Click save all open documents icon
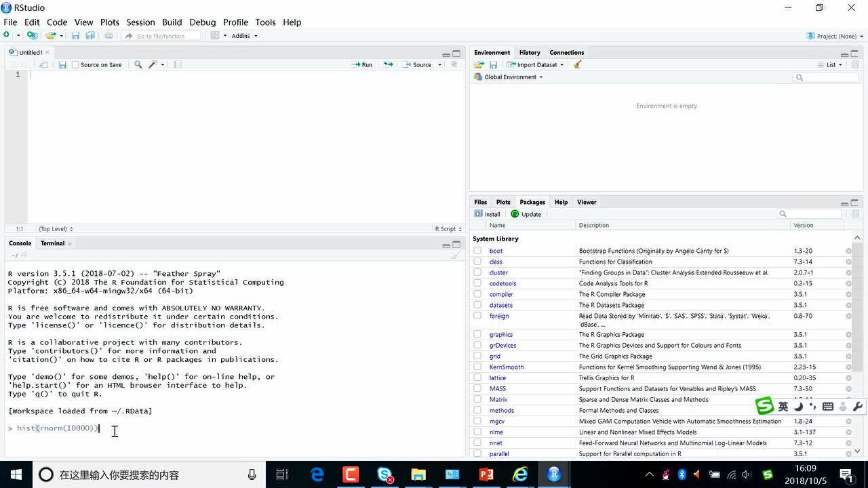This screenshot has height=488, width=868. click(90, 36)
